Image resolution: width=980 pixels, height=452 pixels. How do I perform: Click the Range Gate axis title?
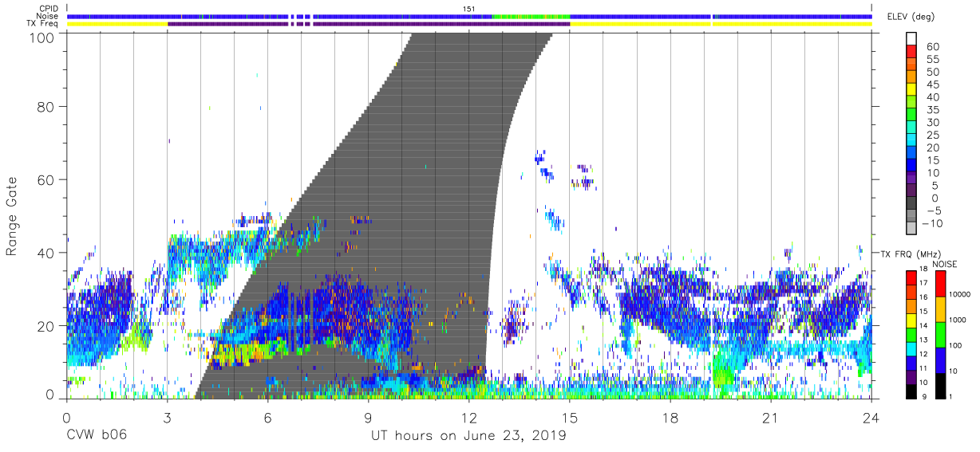pos(12,215)
